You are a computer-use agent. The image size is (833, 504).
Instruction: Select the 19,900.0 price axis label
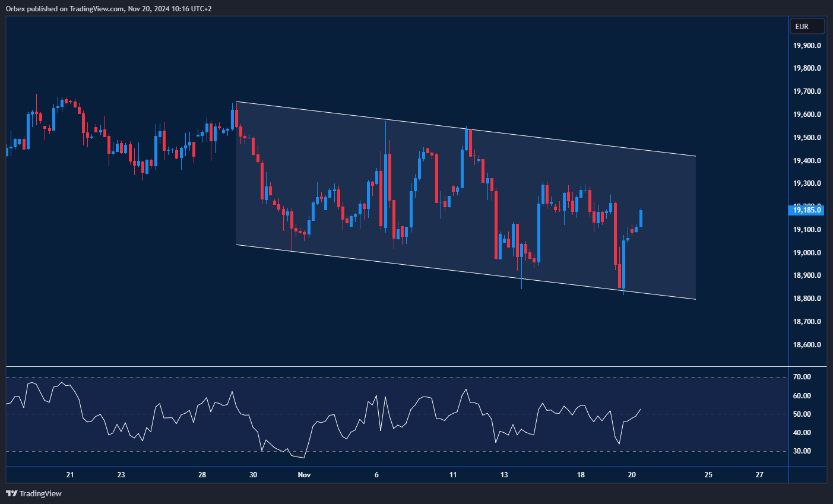coord(807,46)
